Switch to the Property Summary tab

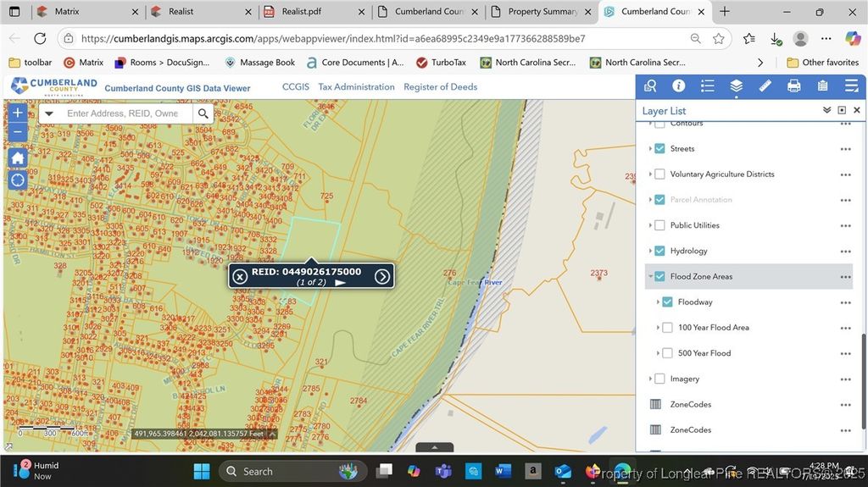[x=542, y=12]
